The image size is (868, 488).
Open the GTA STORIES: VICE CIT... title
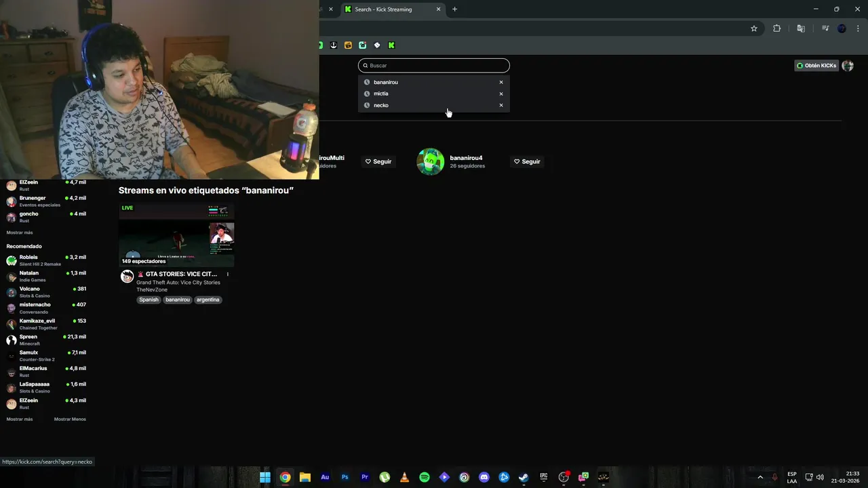pyautogui.click(x=181, y=274)
